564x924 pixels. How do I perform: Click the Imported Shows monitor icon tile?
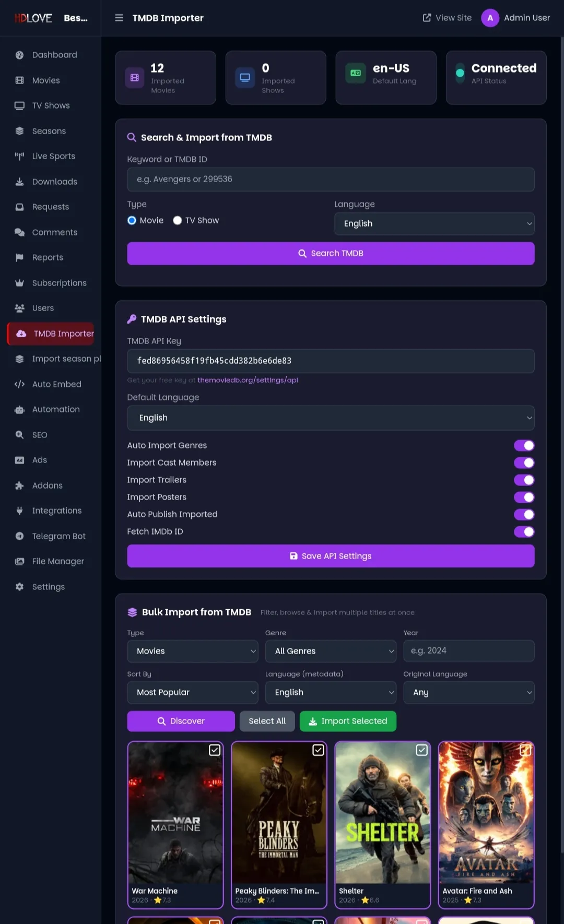245,78
